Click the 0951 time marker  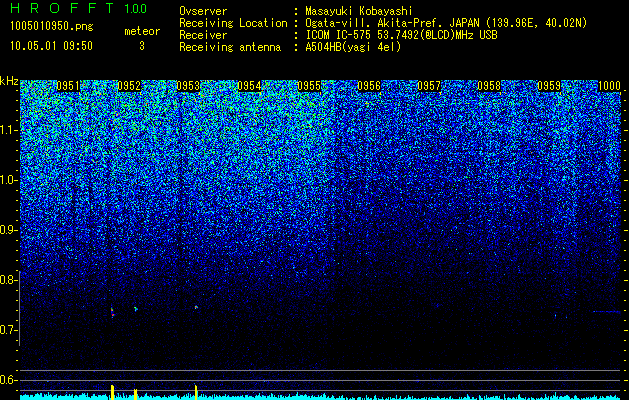pos(68,86)
